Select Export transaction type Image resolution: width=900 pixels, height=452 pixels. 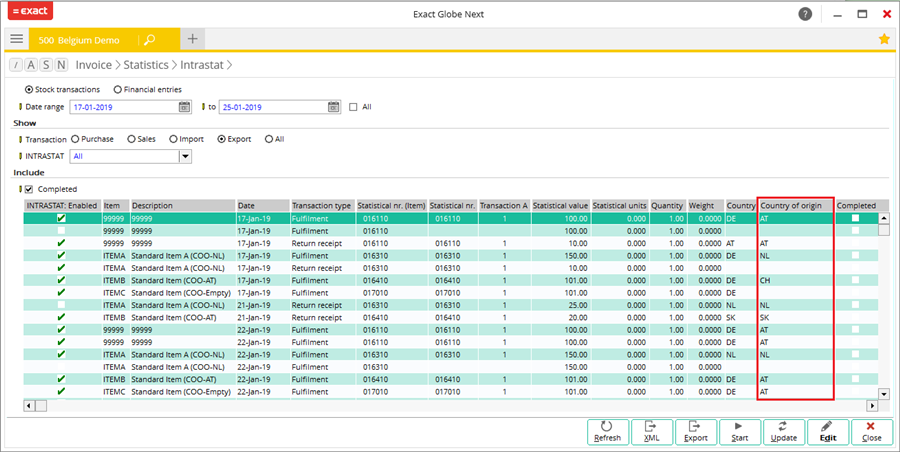[222, 139]
